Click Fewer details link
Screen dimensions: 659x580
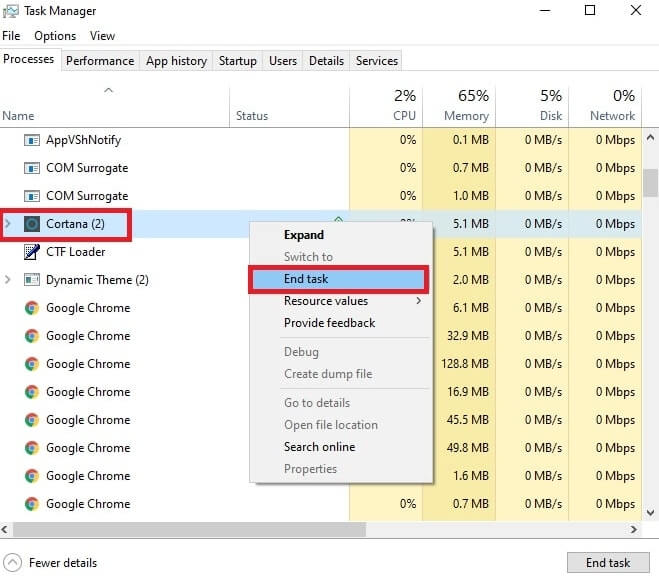(63, 563)
